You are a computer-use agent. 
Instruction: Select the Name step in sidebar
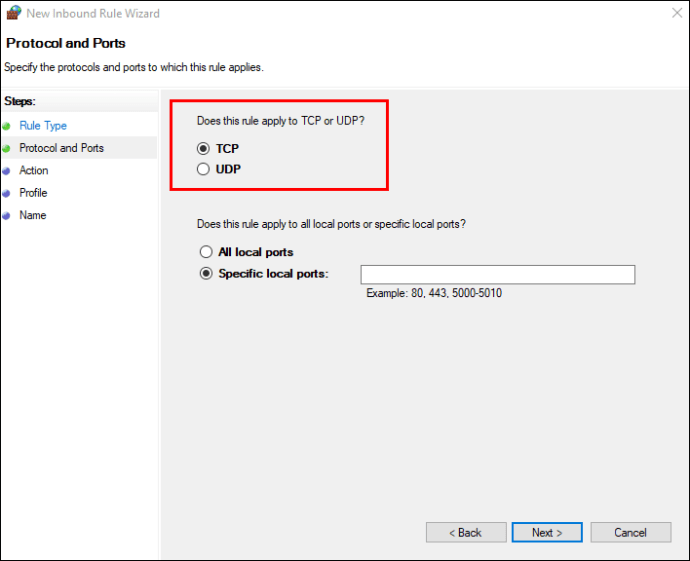[x=33, y=216]
